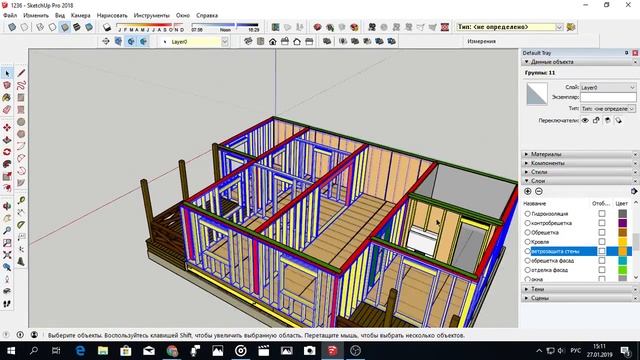Open the Layer0 toolbar dropdown
The image size is (640, 360).
tap(224, 42)
